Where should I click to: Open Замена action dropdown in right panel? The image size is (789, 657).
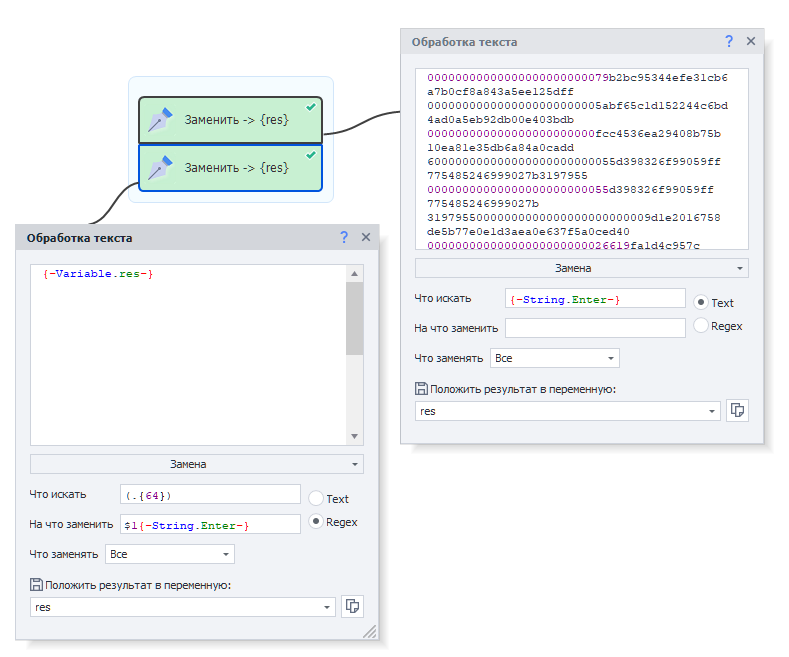click(x=582, y=268)
